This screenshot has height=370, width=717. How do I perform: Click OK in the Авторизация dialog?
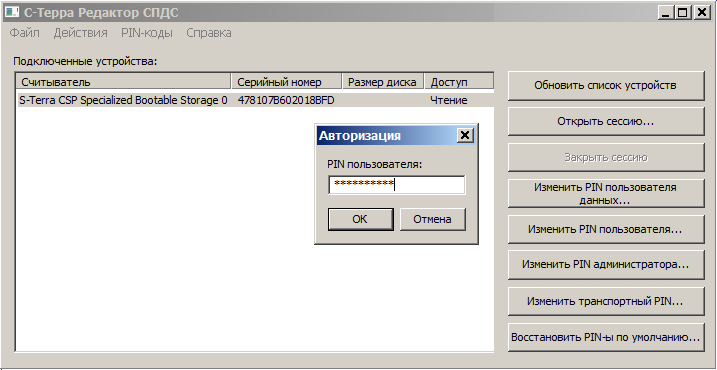coord(360,220)
